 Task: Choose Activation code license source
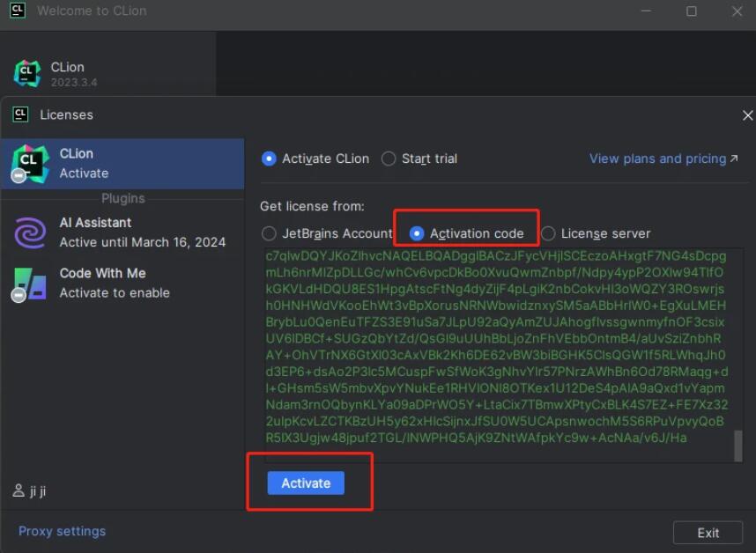point(417,233)
